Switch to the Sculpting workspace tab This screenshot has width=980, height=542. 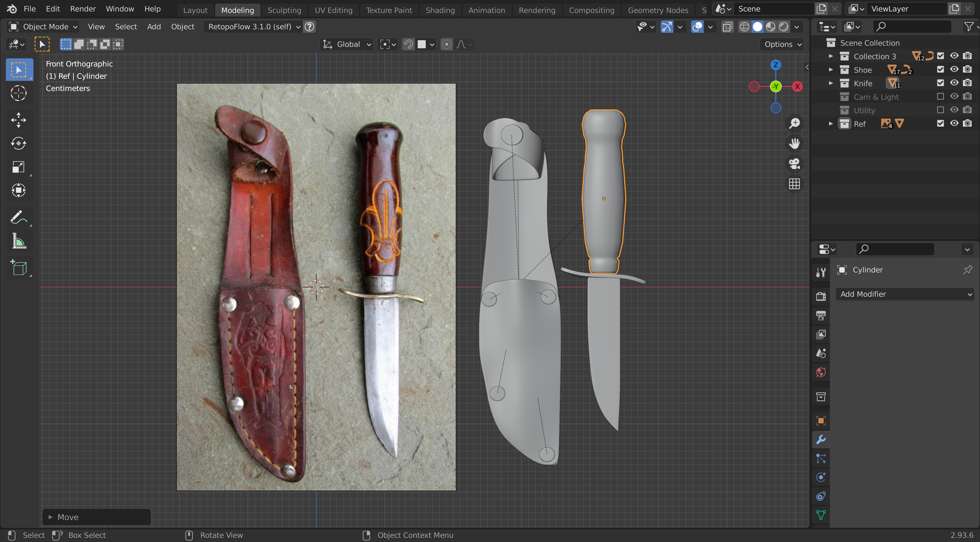click(x=284, y=10)
